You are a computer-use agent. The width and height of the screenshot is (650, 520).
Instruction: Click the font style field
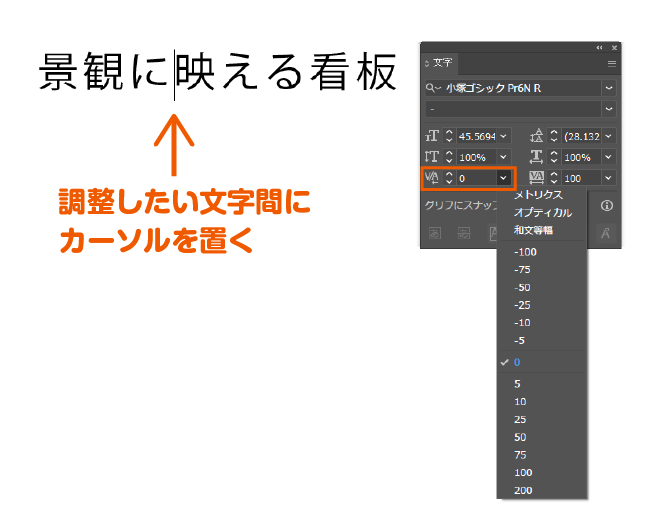point(513,109)
